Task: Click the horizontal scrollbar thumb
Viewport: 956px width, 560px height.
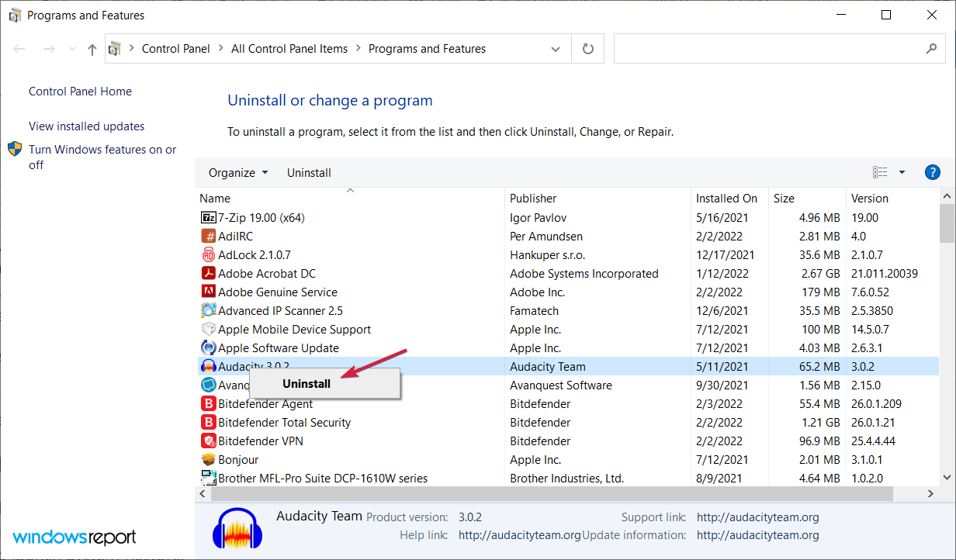Action: click(551, 494)
